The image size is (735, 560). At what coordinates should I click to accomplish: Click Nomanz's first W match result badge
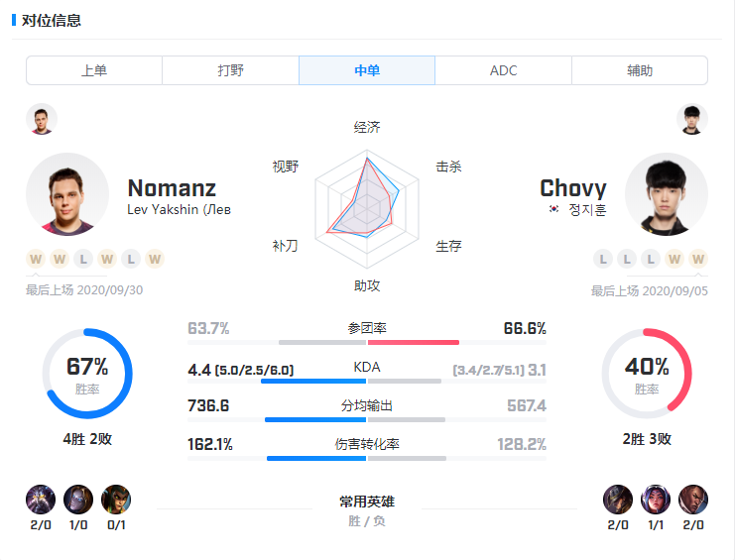[36, 259]
